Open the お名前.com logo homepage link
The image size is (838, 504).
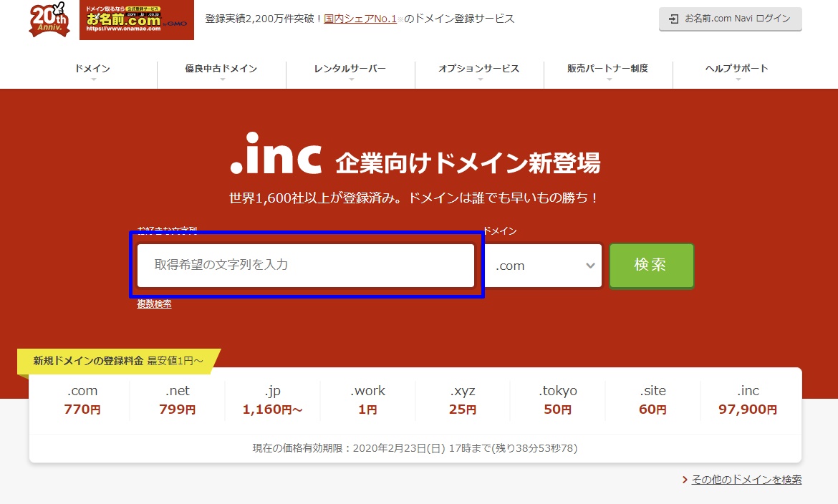[137, 20]
